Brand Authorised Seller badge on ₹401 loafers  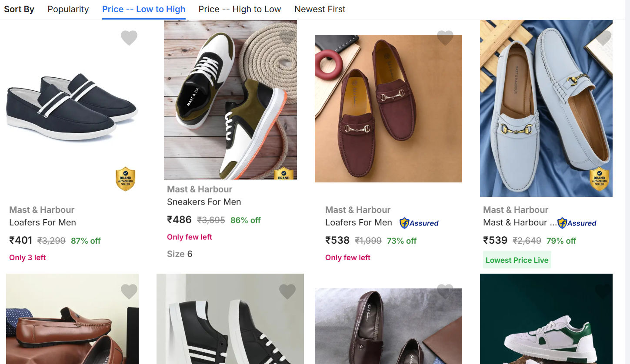(125, 179)
